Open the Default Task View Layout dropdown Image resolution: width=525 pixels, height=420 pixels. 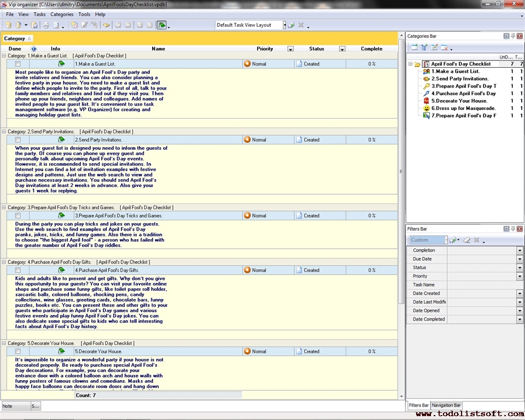(x=284, y=25)
